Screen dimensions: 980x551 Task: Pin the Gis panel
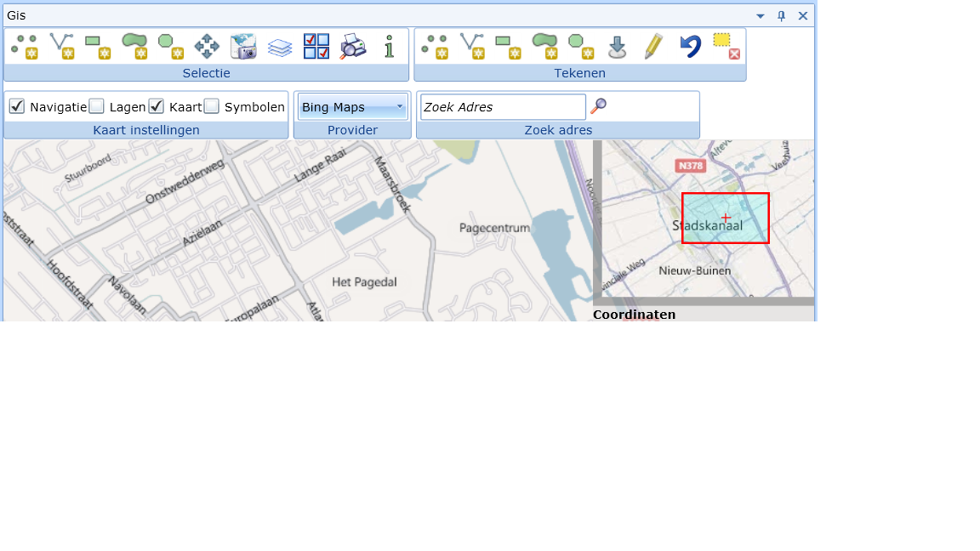[781, 16]
